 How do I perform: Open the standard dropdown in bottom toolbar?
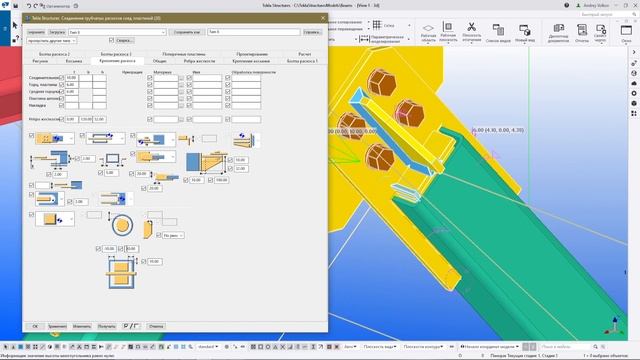208,347
